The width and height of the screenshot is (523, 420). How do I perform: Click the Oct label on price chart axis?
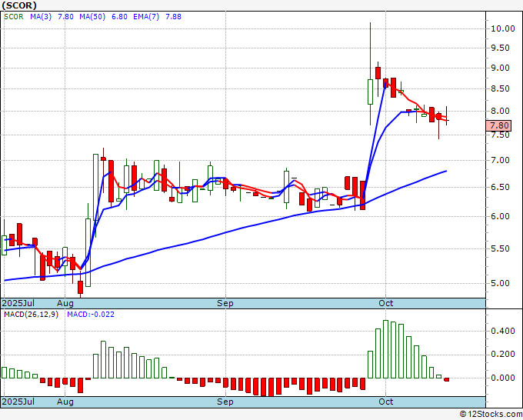(x=386, y=303)
